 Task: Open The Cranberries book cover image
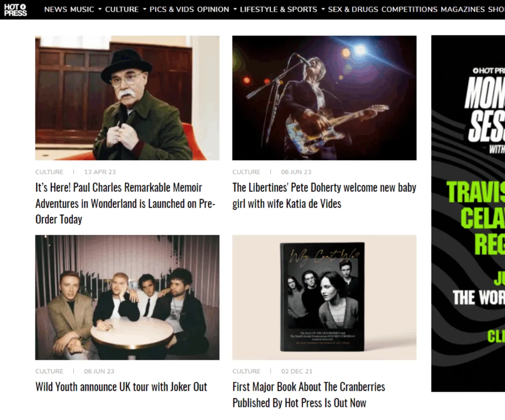point(324,297)
